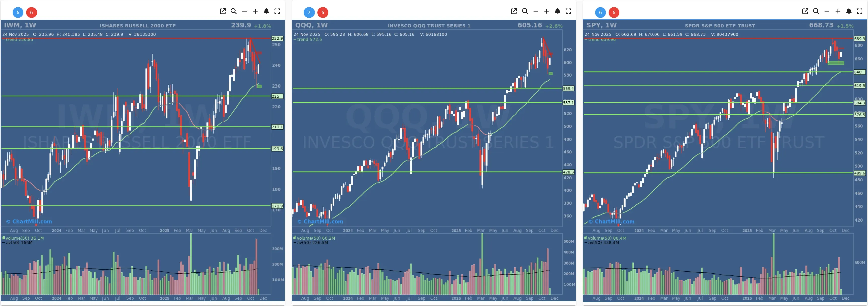Expand SPY chart to fullscreen

(860, 11)
